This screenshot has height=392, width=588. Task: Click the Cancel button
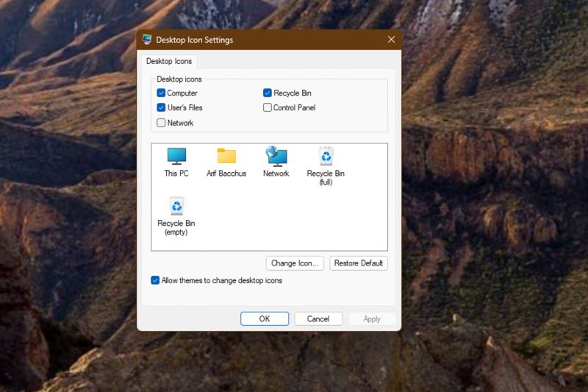(x=318, y=319)
